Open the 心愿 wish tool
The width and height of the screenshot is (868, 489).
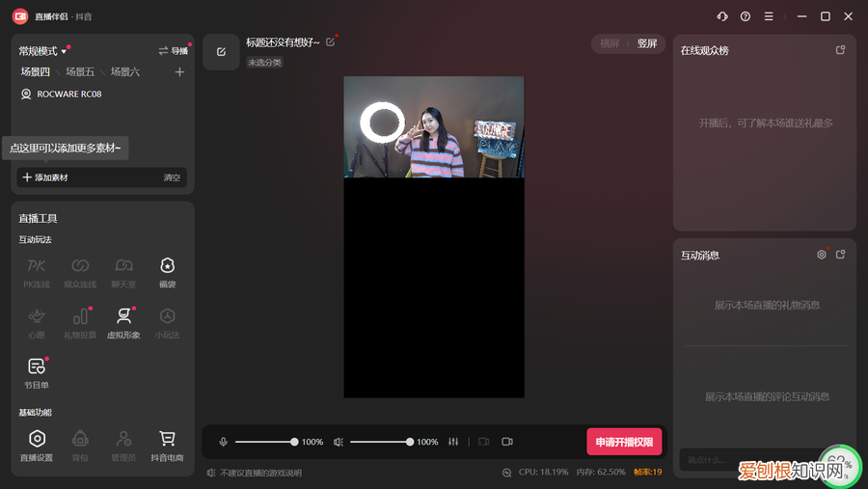(x=37, y=323)
